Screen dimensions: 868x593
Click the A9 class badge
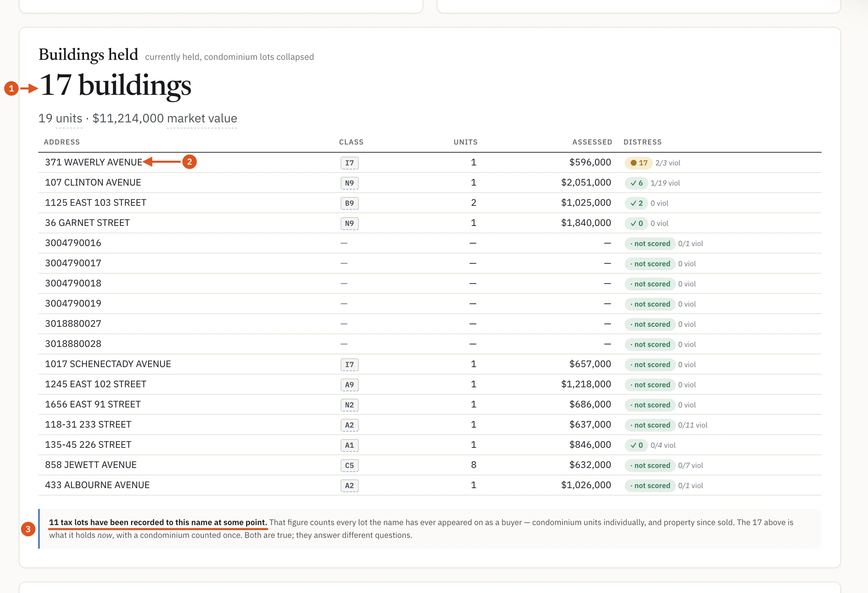pyautogui.click(x=349, y=385)
